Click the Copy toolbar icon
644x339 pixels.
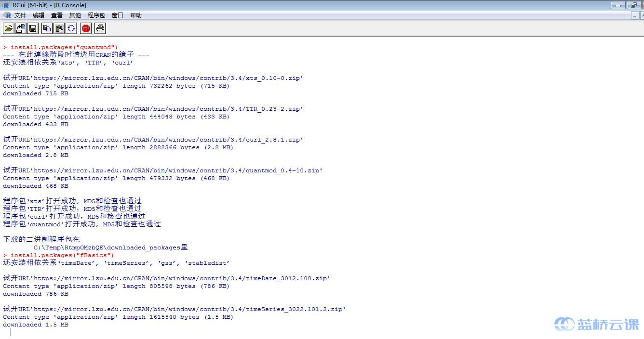[47, 28]
